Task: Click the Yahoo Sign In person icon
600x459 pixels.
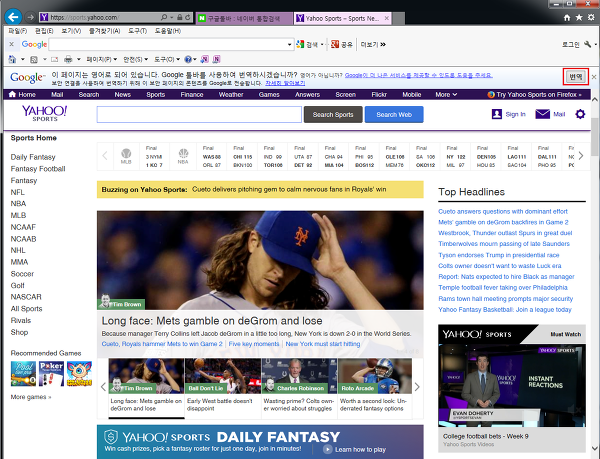Action: pyautogui.click(x=497, y=114)
